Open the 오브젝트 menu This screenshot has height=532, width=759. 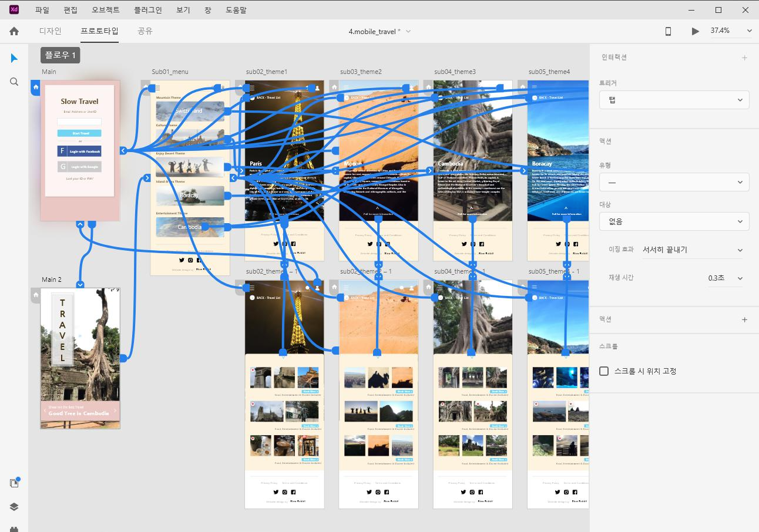tap(106, 10)
